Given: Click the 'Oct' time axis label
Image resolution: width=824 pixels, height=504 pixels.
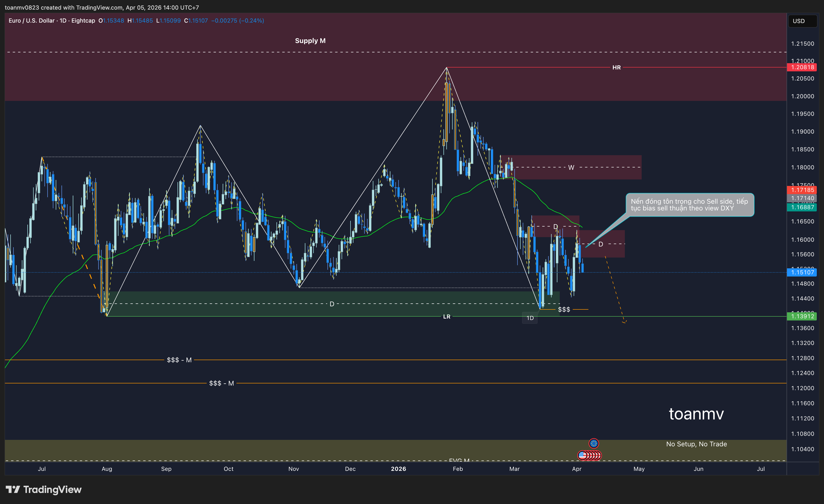Looking at the screenshot, I should tap(228, 469).
